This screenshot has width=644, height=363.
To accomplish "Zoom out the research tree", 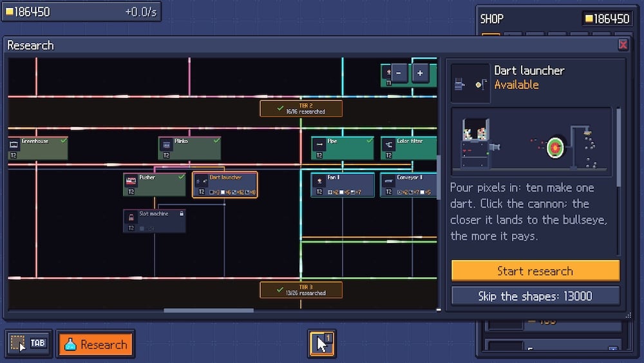I will (x=399, y=74).
